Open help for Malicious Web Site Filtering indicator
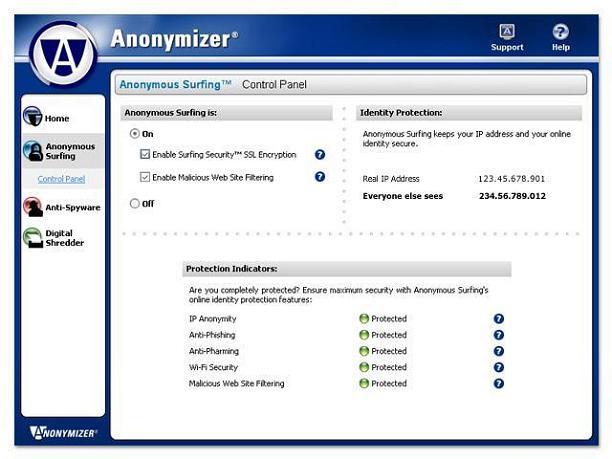Image resolution: width=612 pixels, height=459 pixels. (x=498, y=383)
